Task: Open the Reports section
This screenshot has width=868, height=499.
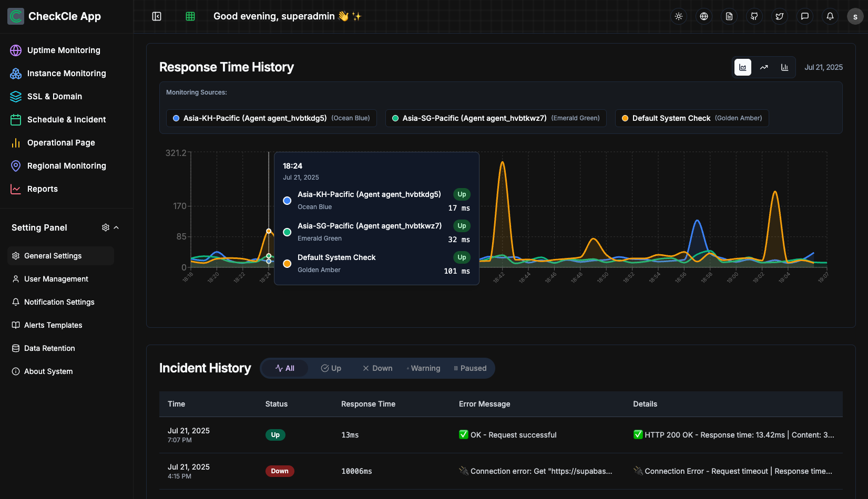Action: [x=42, y=189]
